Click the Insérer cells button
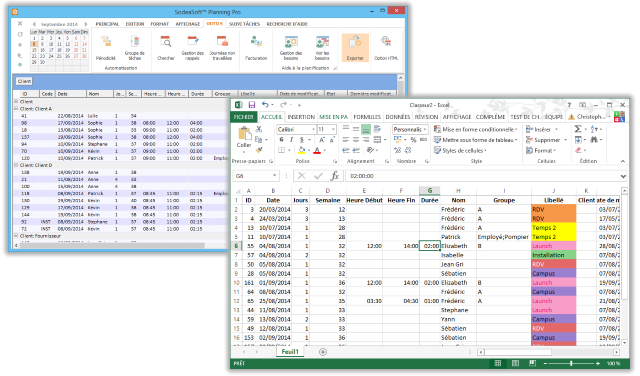The width and height of the screenshot is (640, 376). [x=542, y=129]
